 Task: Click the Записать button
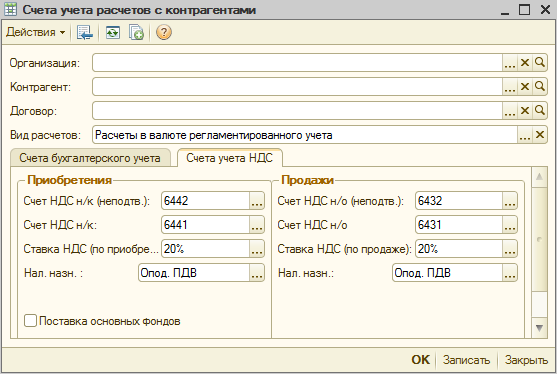[466, 360]
